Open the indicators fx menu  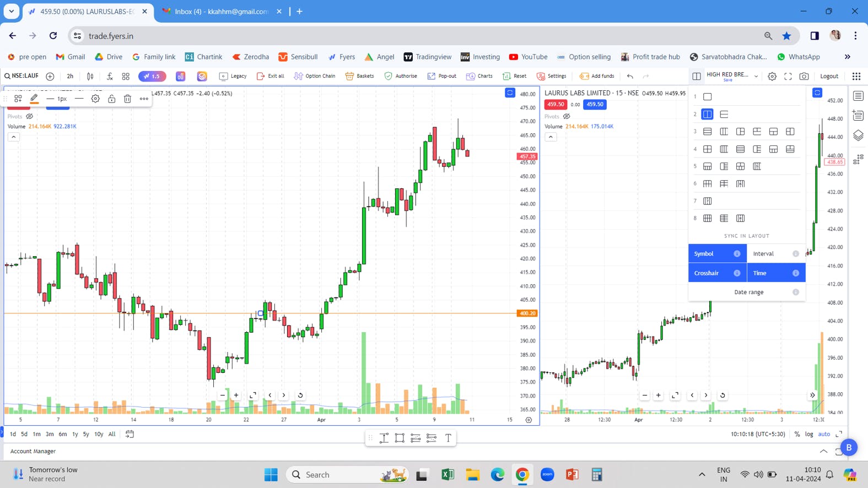pyautogui.click(x=110, y=76)
